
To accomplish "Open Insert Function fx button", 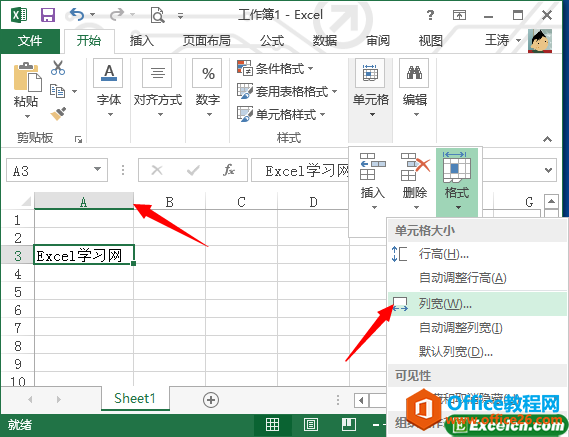I will point(229,170).
